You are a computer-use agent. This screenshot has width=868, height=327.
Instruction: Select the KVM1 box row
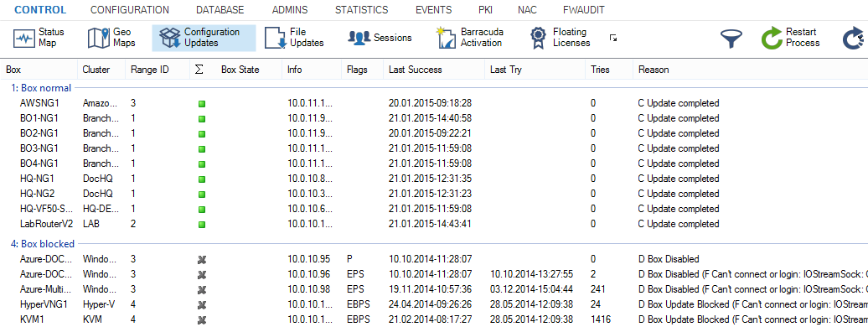[x=434, y=319]
